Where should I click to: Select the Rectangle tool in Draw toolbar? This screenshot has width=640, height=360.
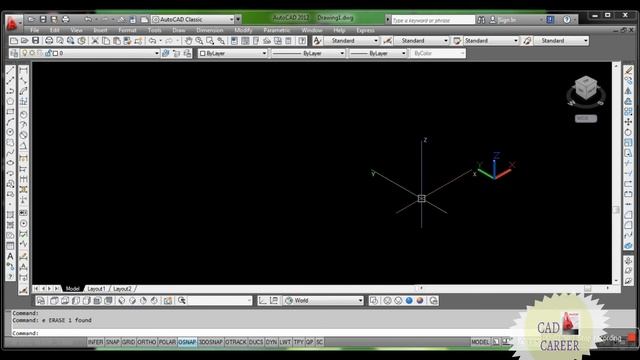(x=10, y=111)
